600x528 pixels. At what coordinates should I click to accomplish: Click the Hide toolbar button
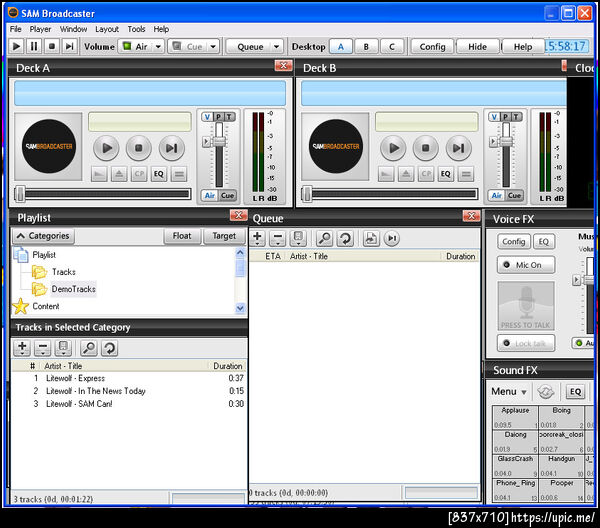[x=478, y=47]
